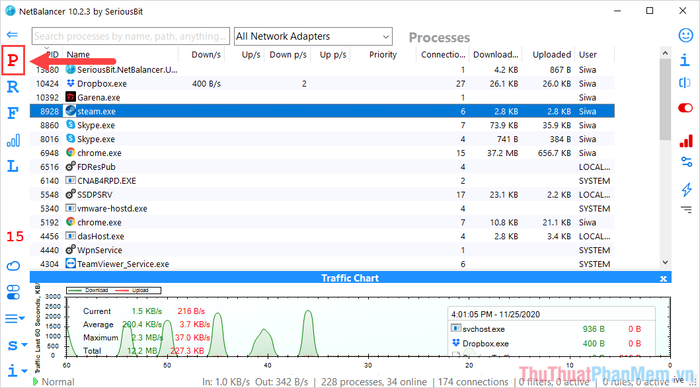This screenshot has height=388, width=700.
Task: Sort by the Name column header
Action: [121, 54]
